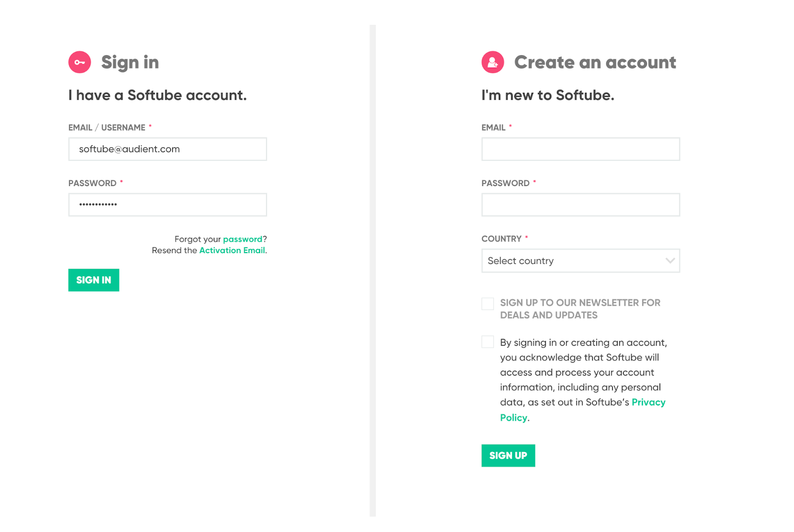
Task: Open the forgot password link
Action: coord(242,239)
